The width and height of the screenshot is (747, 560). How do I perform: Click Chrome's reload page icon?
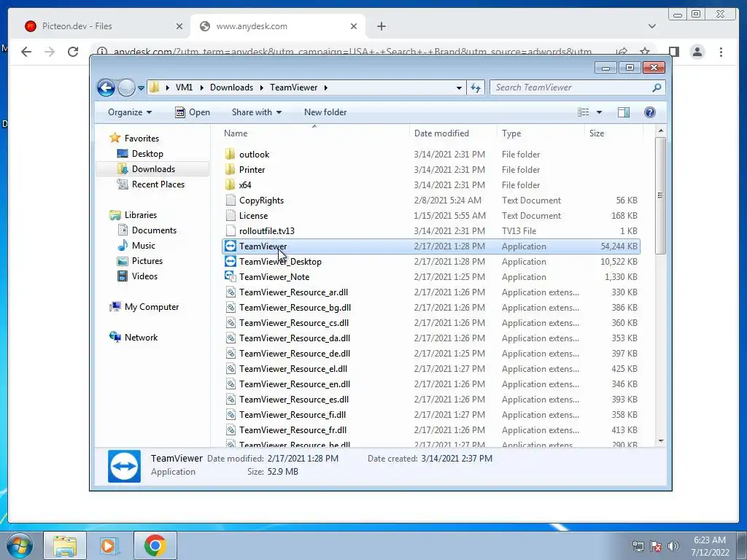(x=73, y=52)
